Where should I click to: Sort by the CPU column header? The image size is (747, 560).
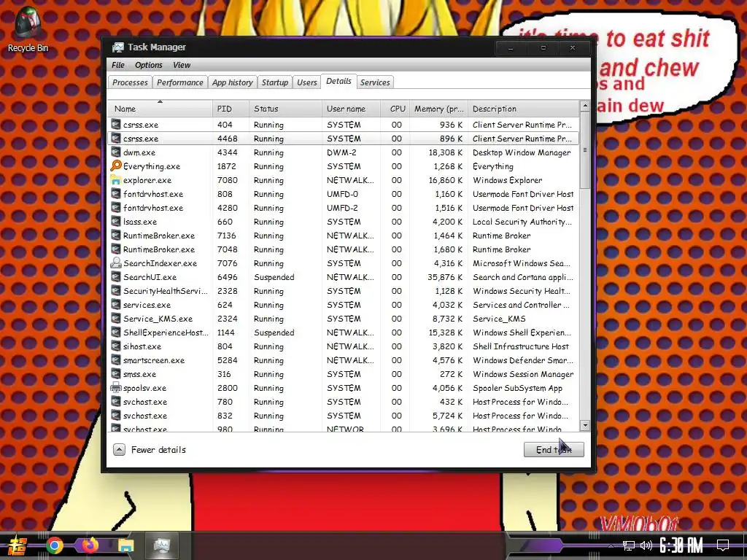click(395, 109)
